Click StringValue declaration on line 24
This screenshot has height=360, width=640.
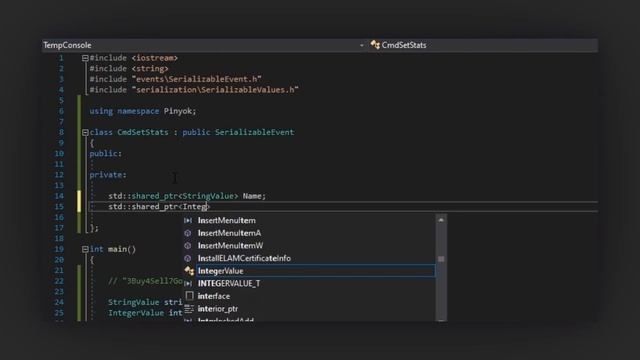pos(133,302)
